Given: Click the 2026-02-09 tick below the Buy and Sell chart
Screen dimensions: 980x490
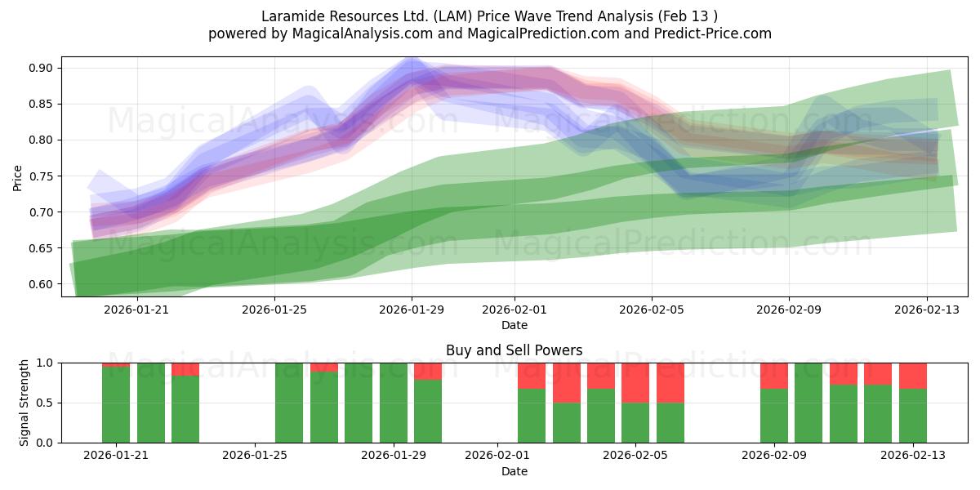Looking at the screenshot, I should tap(774, 456).
